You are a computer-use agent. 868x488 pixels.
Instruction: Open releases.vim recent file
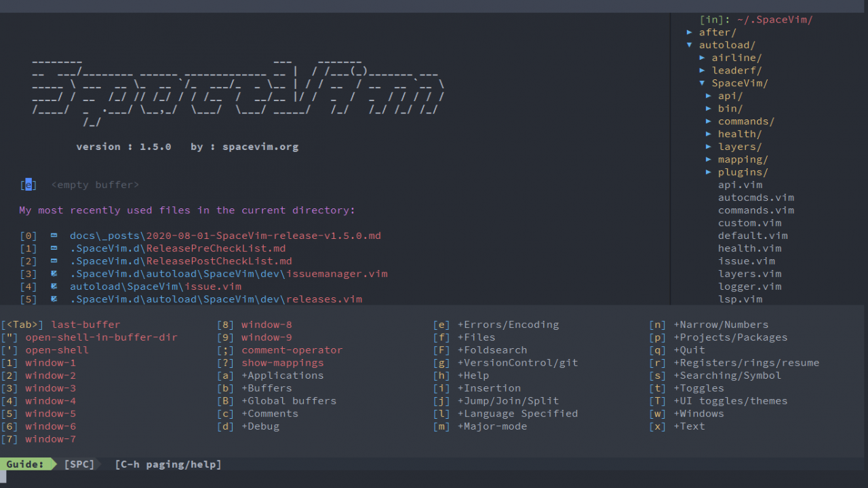[216, 299]
